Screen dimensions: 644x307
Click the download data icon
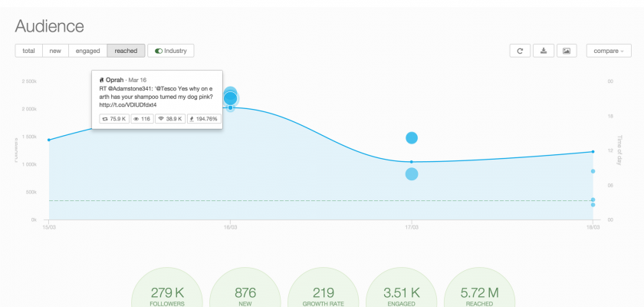click(x=544, y=51)
